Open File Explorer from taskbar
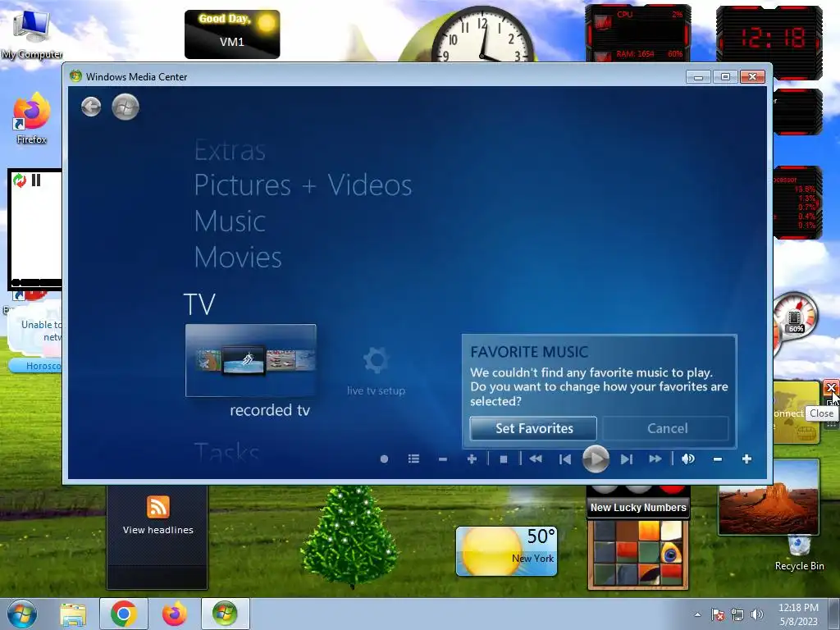Image resolution: width=840 pixels, height=630 pixels. [x=73, y=614]
